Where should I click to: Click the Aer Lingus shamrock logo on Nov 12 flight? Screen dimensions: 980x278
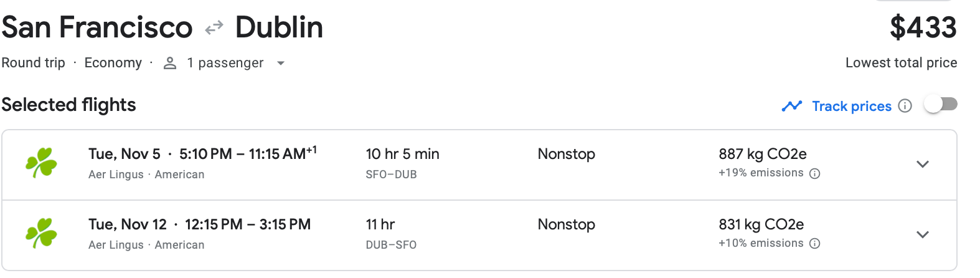(41, 234)
